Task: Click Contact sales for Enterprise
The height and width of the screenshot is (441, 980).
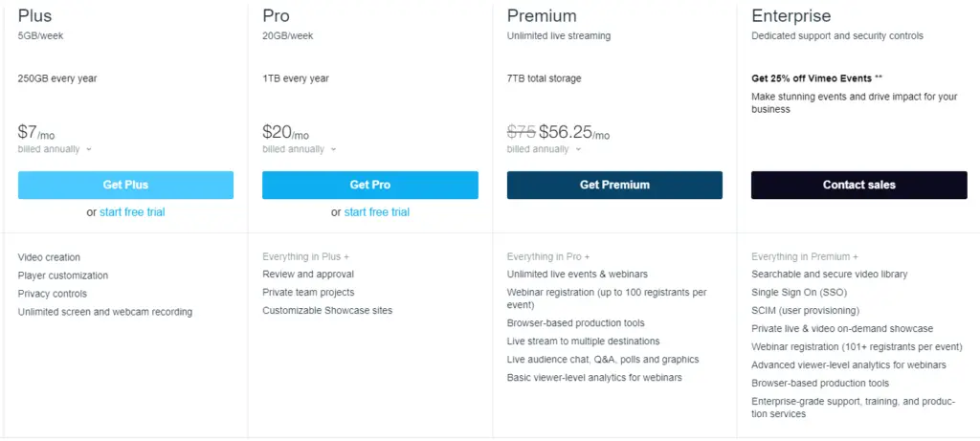Action: click(858, 185)
